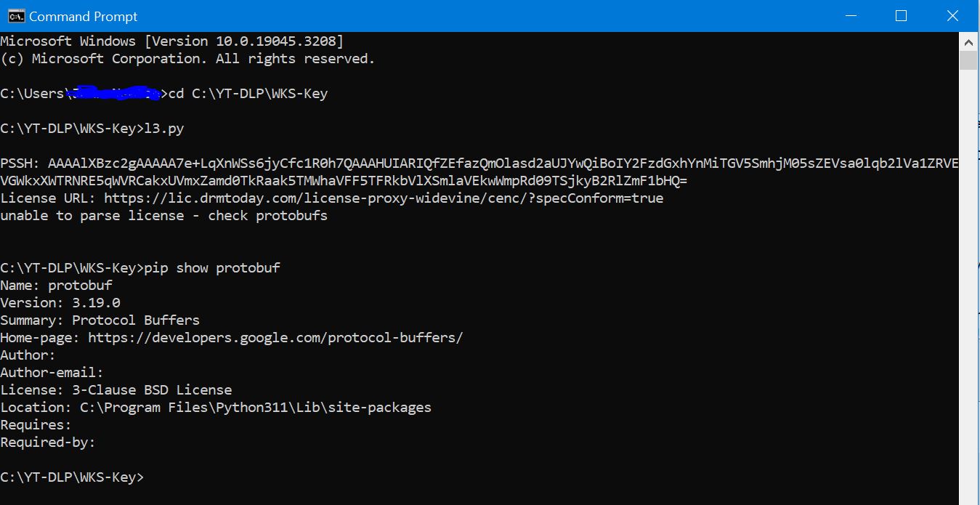980x505 pixels.
Task: Click the Microsoft Windows version line
Action: 172,41
